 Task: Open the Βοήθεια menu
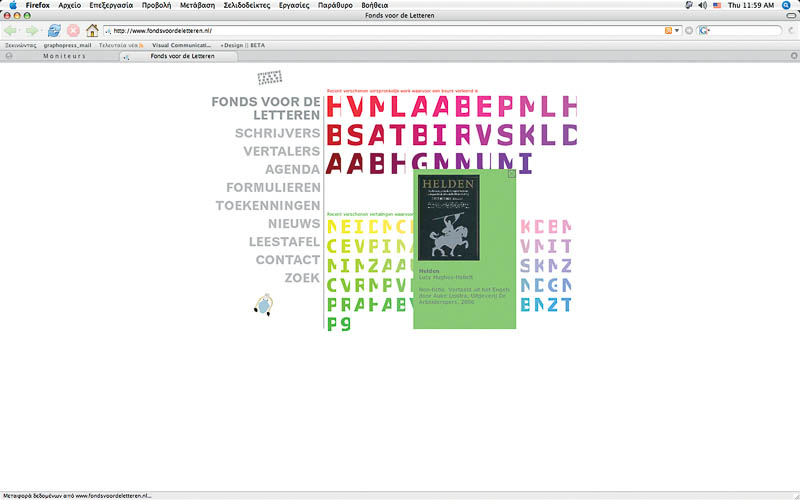(374, 5)
